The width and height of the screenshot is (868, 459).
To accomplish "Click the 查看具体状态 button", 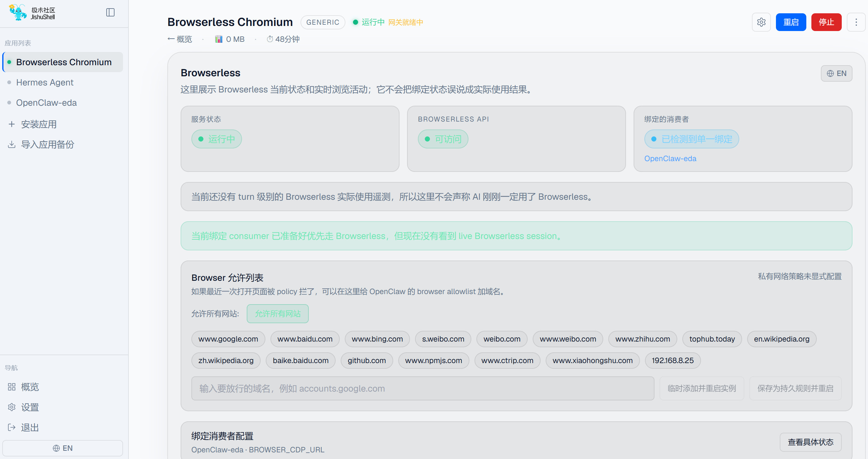I will coord(810,442).
